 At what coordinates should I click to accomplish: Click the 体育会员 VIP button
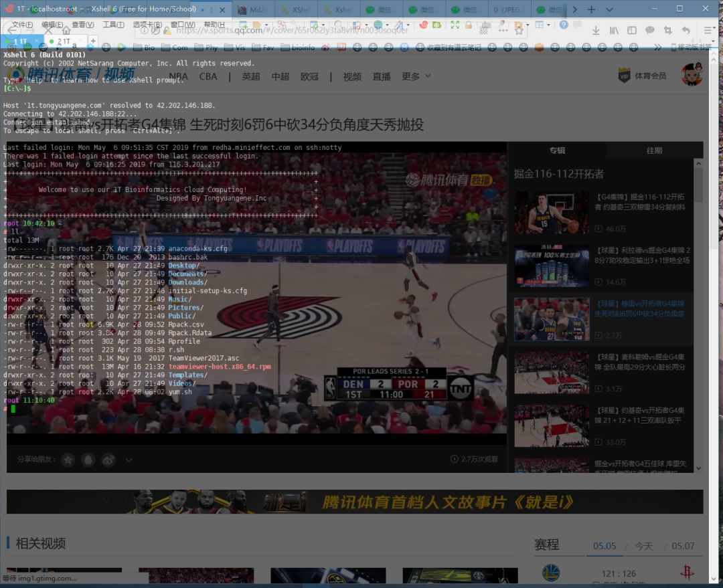[x=642, y=76]
